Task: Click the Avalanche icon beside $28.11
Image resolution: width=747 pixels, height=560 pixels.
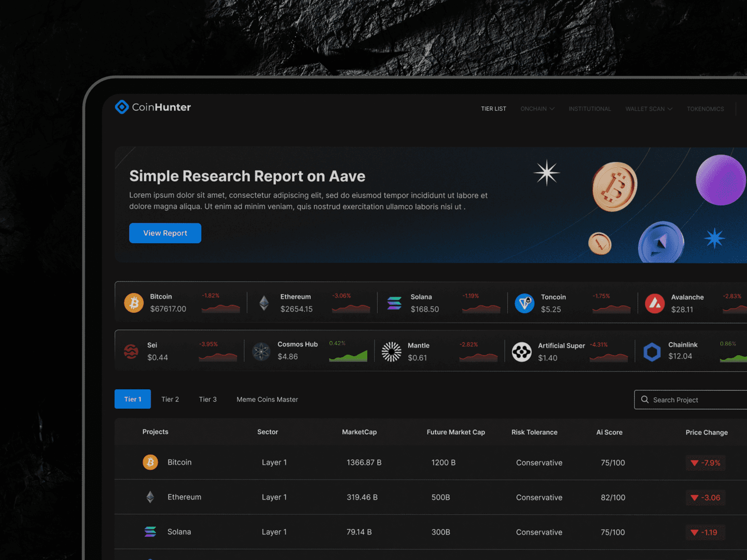Action: coord(655,303)
